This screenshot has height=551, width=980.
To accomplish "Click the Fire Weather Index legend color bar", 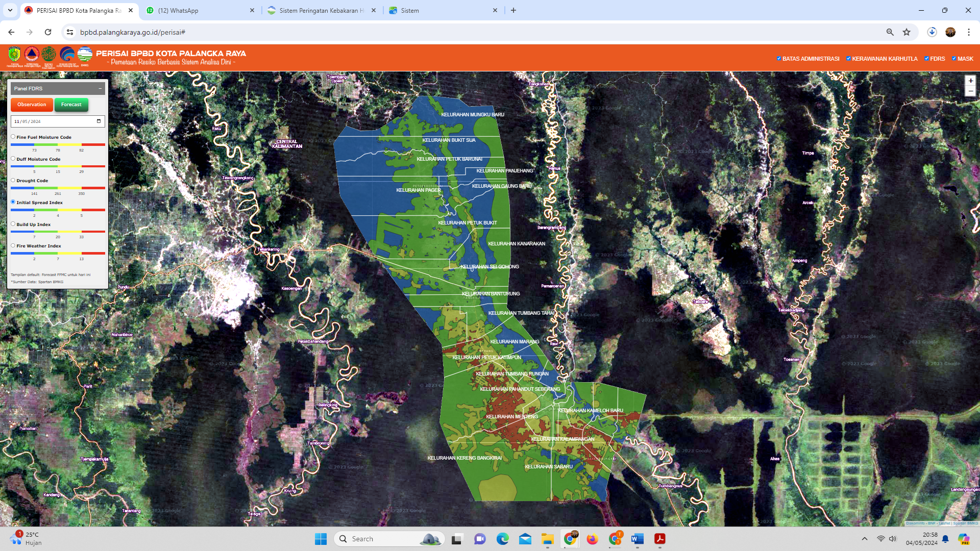I will (x=58, y=254).
